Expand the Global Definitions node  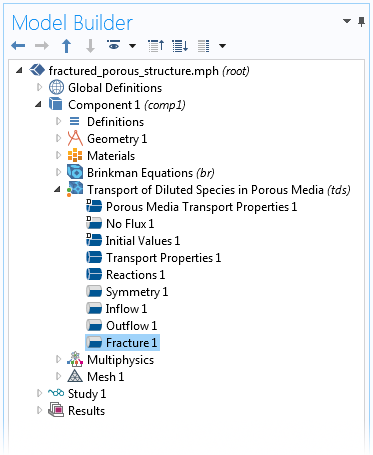39,87
